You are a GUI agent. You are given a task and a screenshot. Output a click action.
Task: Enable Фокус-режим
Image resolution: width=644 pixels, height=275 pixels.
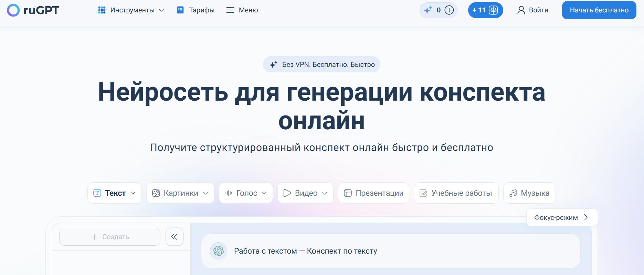(x=562, y=217)
